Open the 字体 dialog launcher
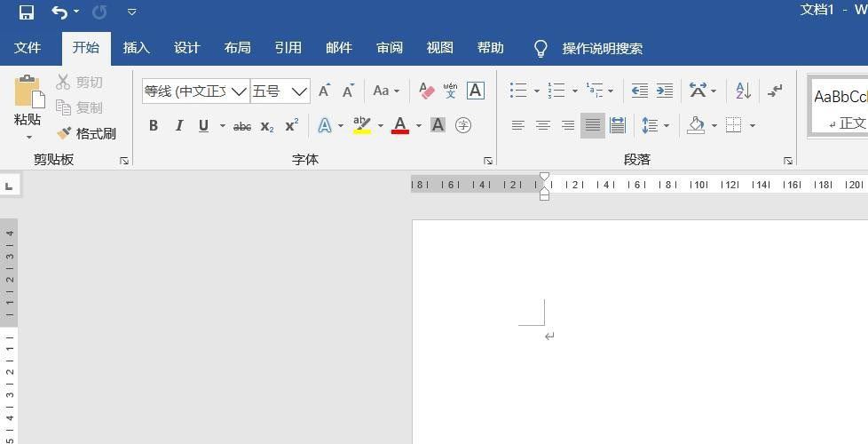 click(x=488, y=161)
